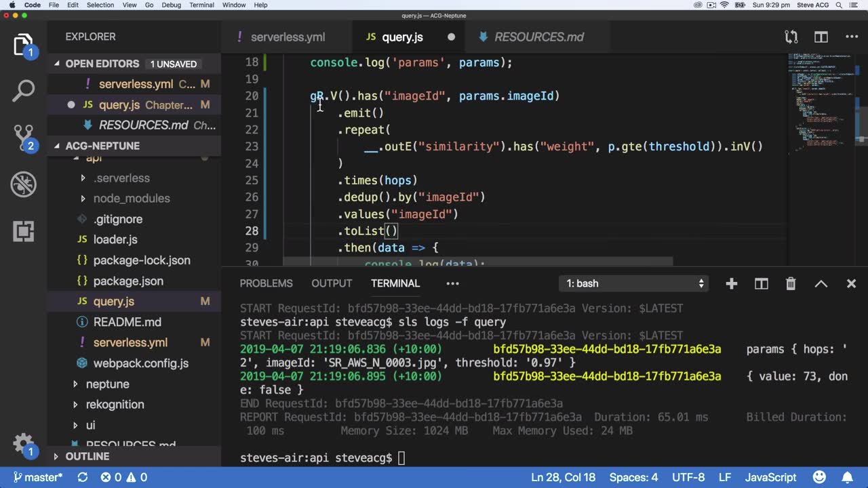
Task: Kill terminal with trash icon
Action: [x=791, y=284]
